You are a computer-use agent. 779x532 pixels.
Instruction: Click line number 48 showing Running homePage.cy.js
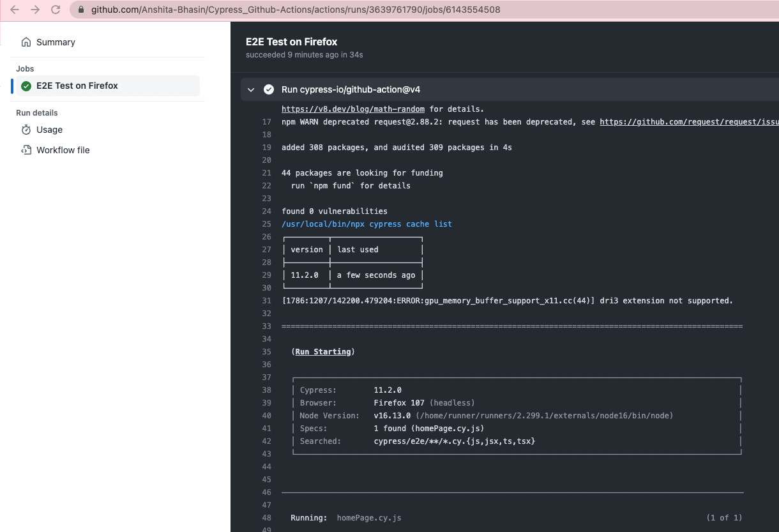pyautogui.click(x=266, y=517)
